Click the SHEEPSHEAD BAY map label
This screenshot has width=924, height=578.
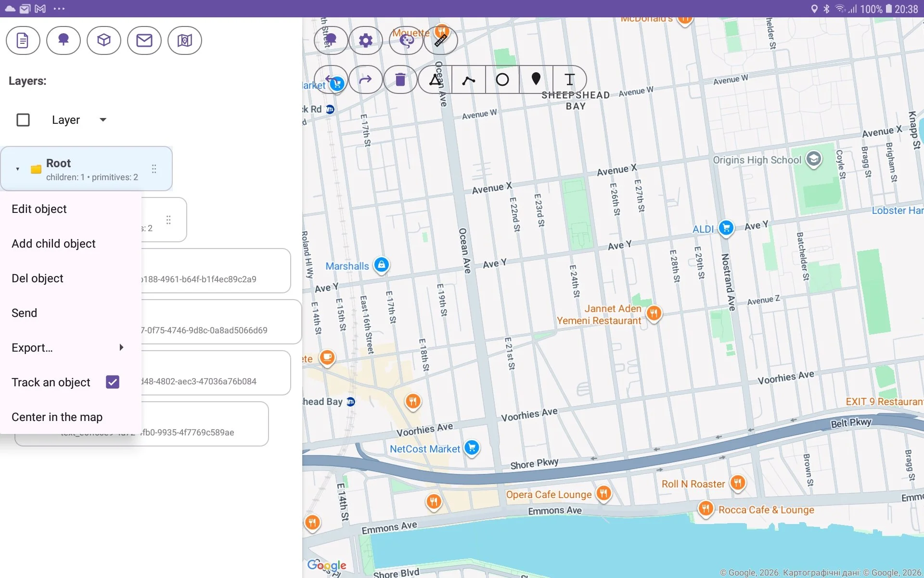tap(576, 101)
